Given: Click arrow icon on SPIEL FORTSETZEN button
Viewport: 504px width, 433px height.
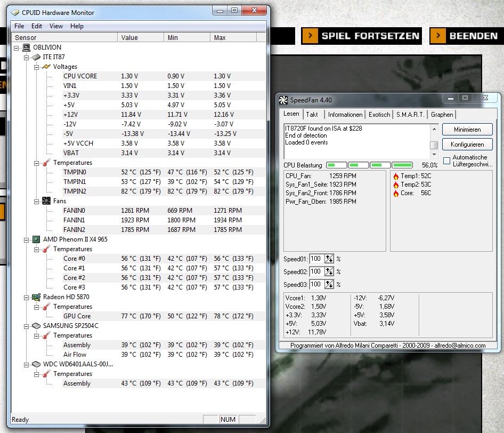Looking at the screenshot, I should [x=310, y=36].
